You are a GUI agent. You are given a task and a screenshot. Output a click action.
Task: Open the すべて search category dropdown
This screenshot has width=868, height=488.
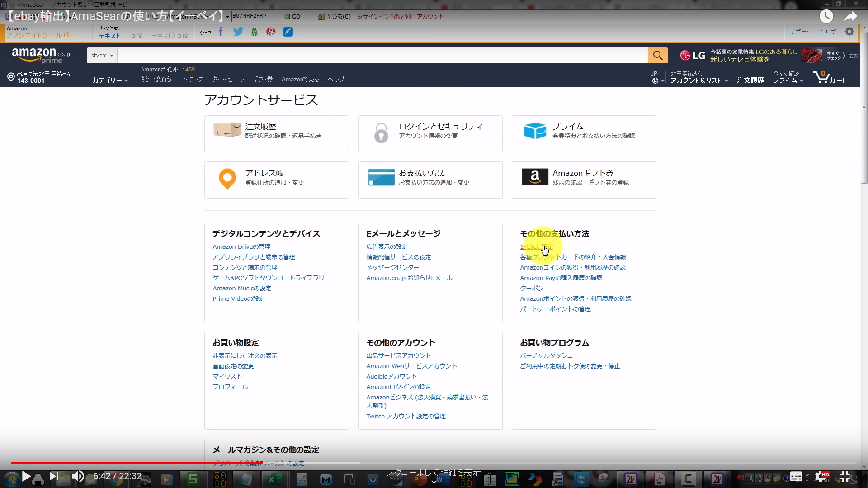coord(102,56)
